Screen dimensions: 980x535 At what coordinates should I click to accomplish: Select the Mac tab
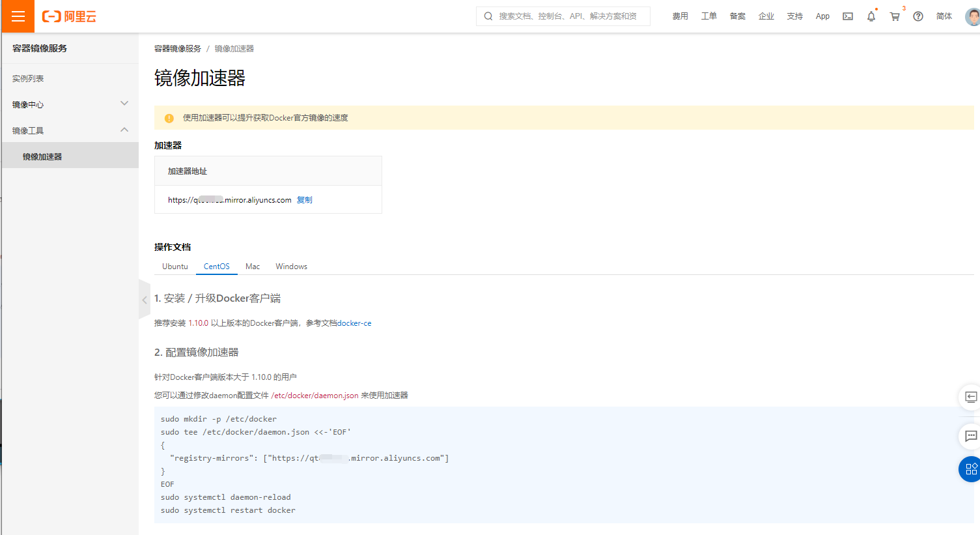pyautogui.click(x=253, y=267)
